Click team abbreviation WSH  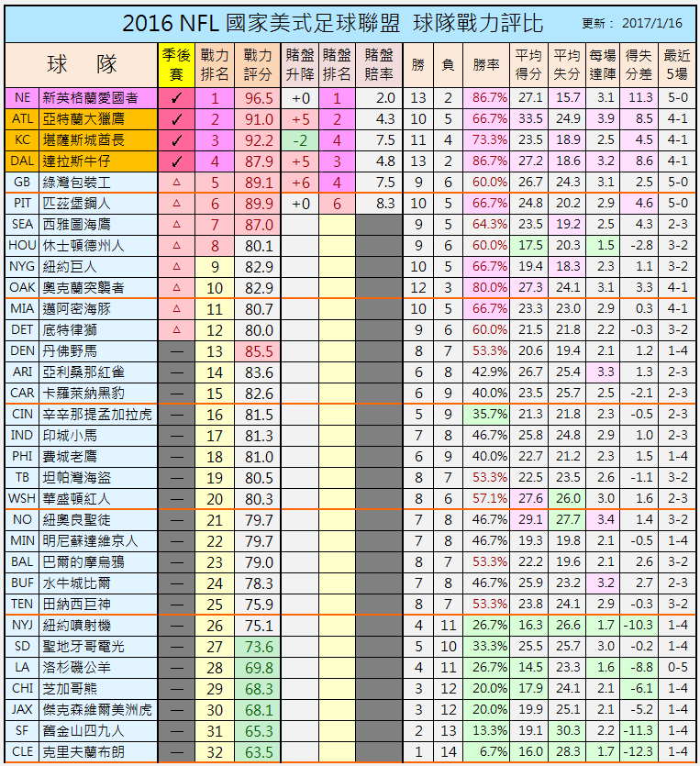click(22, 498)
